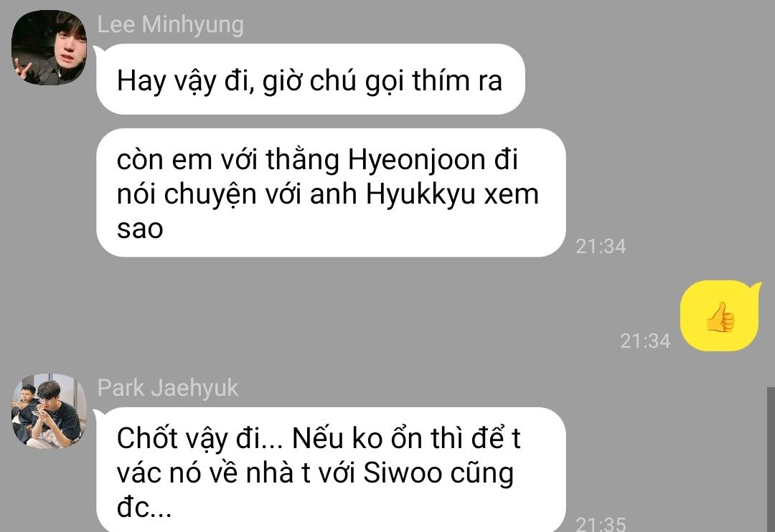Image resolution: width=775 pixels, height=532 pixels.
Task: Tap the Park Jaehyuk sender name
Action: pos(167,388)
